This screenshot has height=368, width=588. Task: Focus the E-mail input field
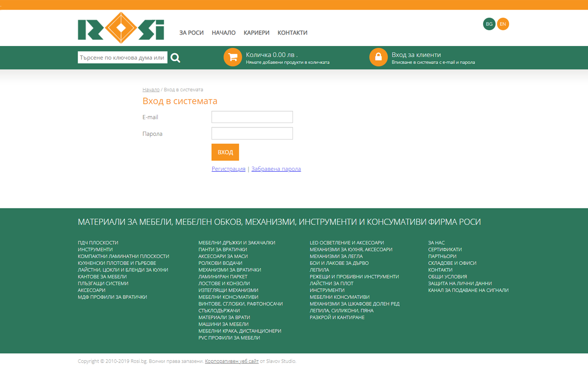click(252, 117)
